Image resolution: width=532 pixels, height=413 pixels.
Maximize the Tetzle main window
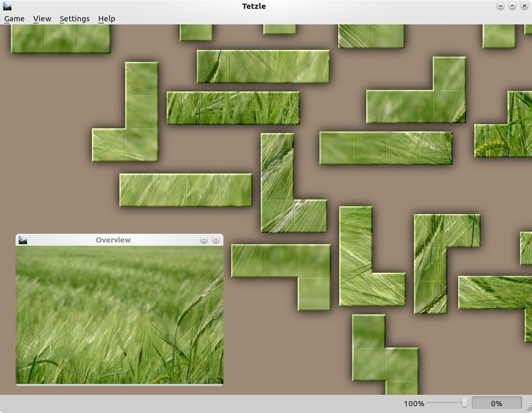click(x=512, y=6)
